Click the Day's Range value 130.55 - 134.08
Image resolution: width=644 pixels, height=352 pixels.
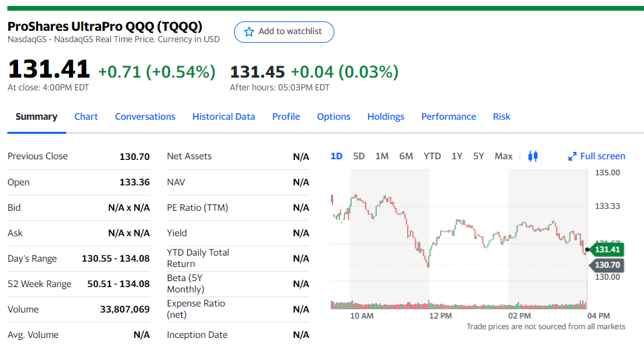click(116, 259)
